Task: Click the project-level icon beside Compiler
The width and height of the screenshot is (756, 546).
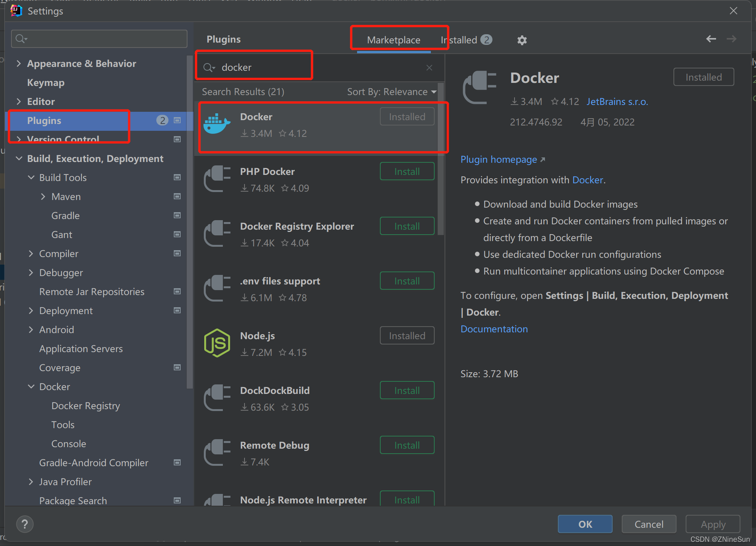Action: [x=177, y=254]
